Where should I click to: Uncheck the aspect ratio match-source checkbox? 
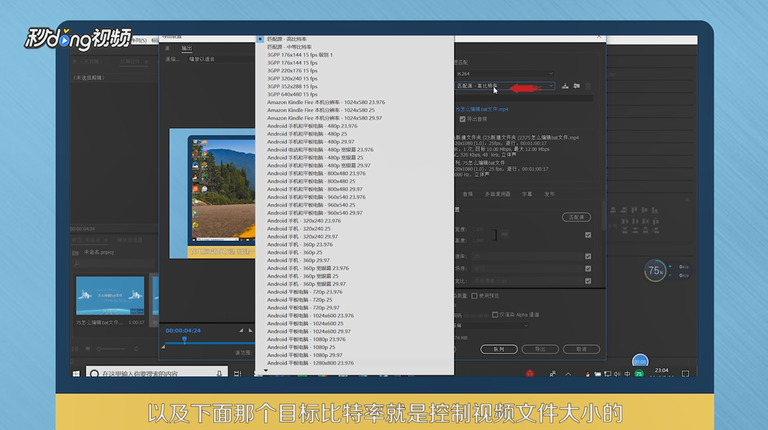588,281
